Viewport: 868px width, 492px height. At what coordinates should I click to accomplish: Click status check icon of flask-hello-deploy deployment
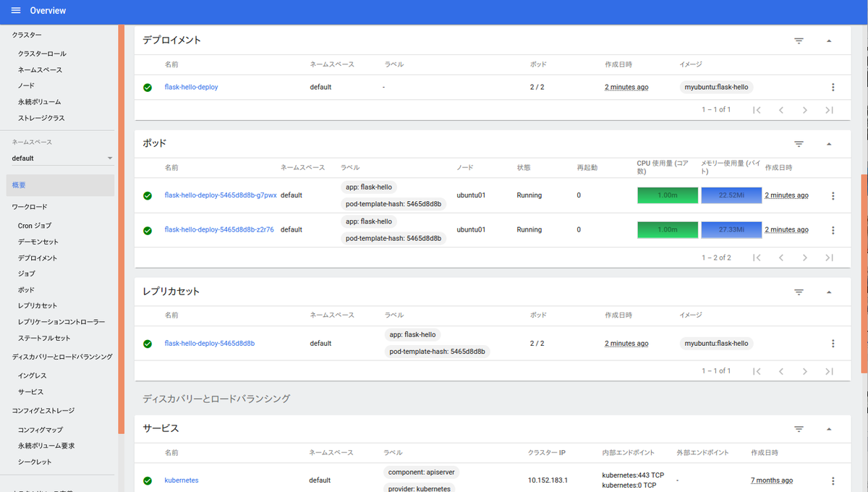pos(148,88)
